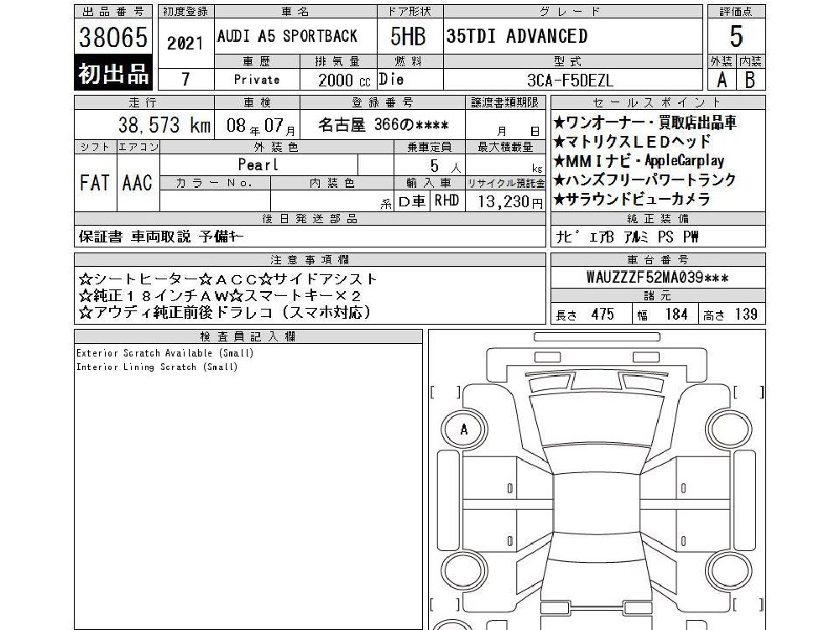840x630 pixels.
Task: Select the セールスポイント header
Action: coord(658,102)
